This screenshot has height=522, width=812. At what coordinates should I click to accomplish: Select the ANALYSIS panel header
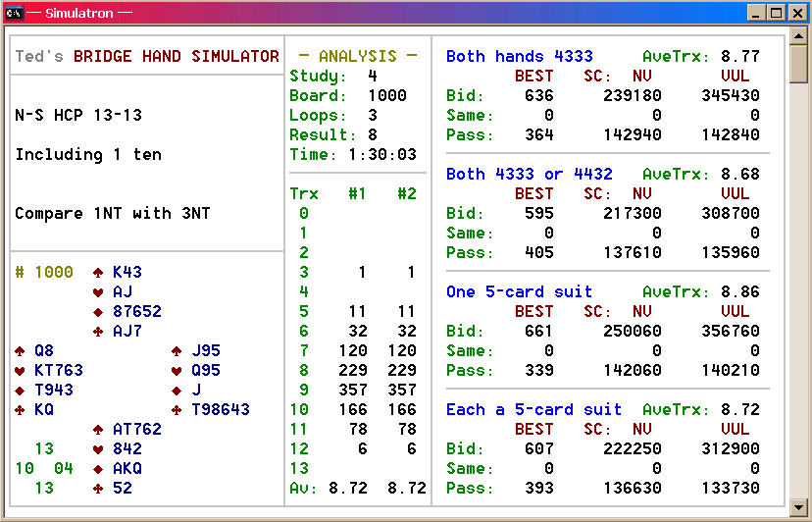click(358, 57)
